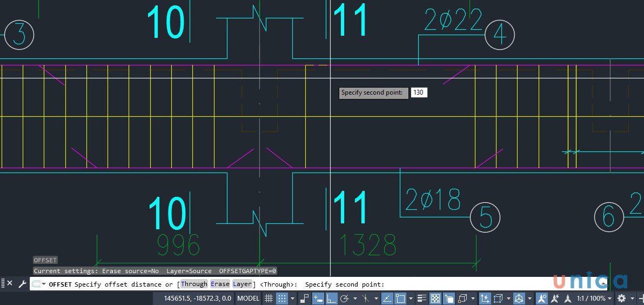
Task: Toggle Snap mode in status bar
Action: point(281,298)
